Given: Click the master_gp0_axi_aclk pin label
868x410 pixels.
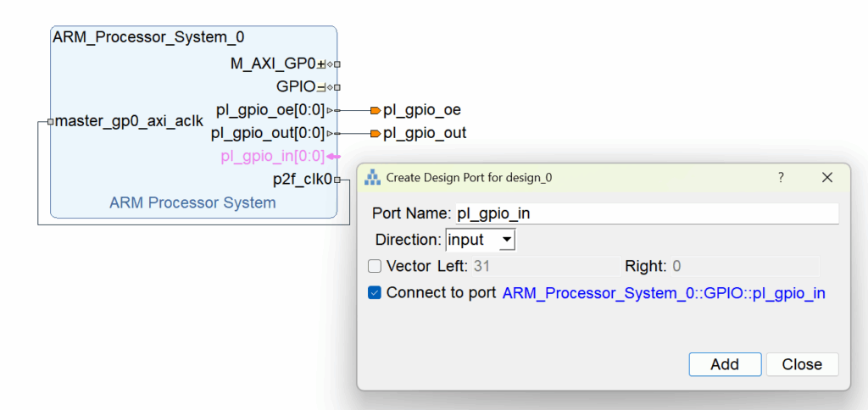Looking at the screenshot, I should tap(129, 122).
